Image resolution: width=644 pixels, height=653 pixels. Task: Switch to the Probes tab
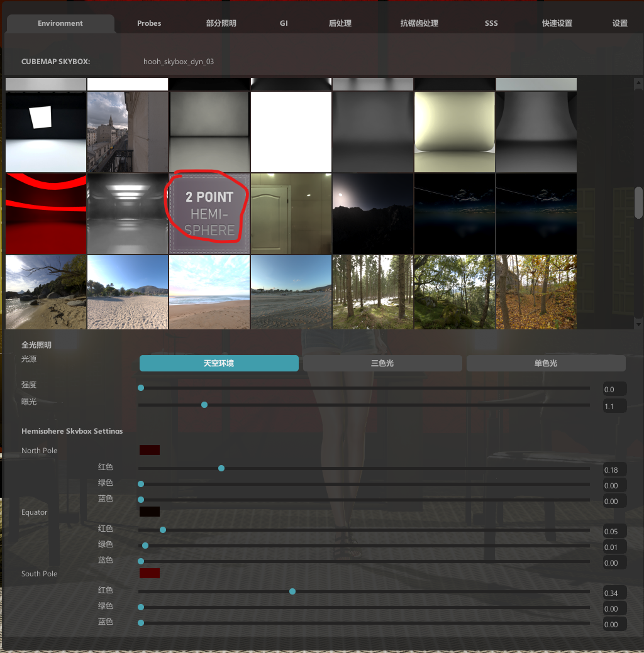click(x=149, y=23)
